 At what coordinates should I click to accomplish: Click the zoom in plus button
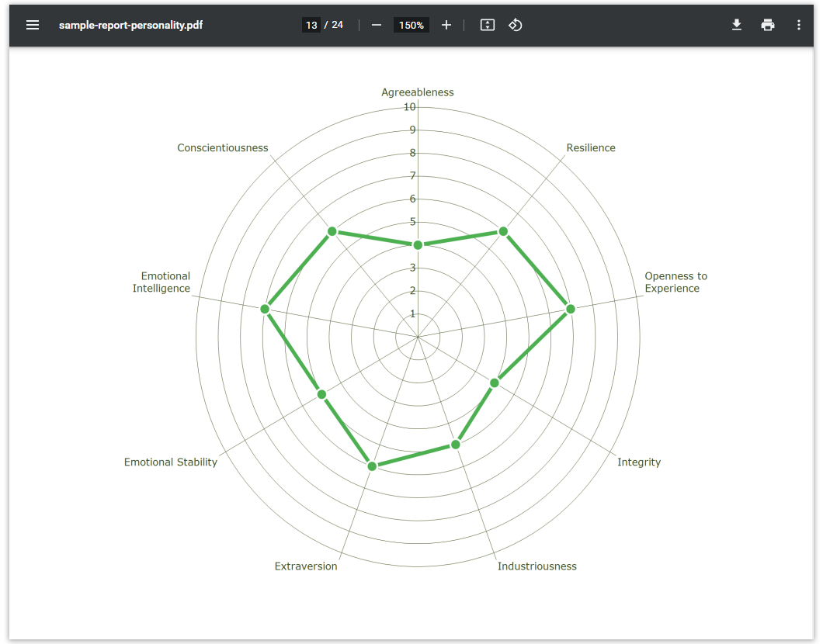(446, 25)
